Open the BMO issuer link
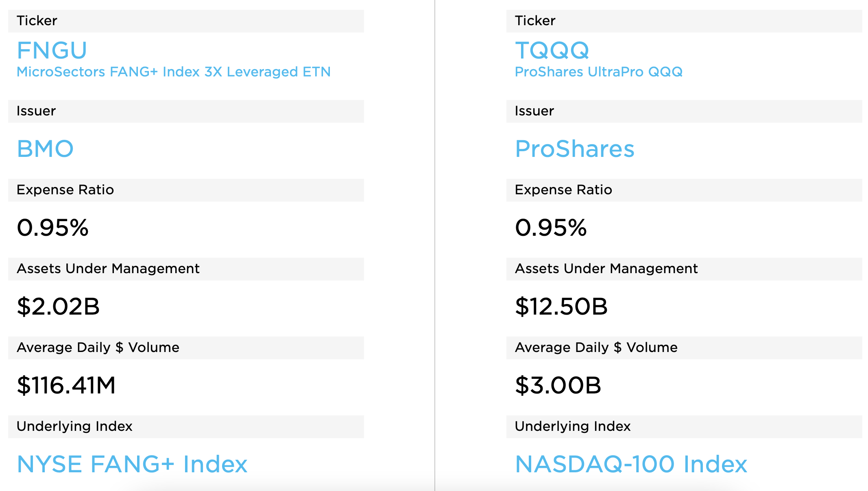Viewport: 868px width, 491px height. (45, 149)
